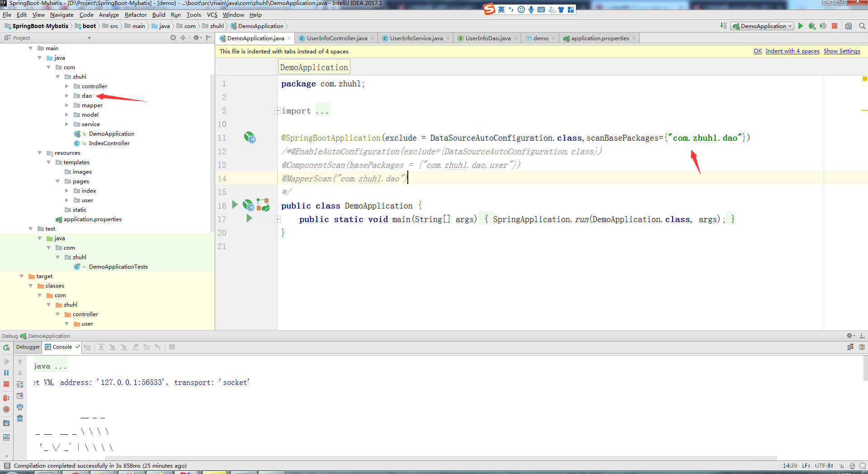Expand the controller folder under main zhuhl

(67, 86)
